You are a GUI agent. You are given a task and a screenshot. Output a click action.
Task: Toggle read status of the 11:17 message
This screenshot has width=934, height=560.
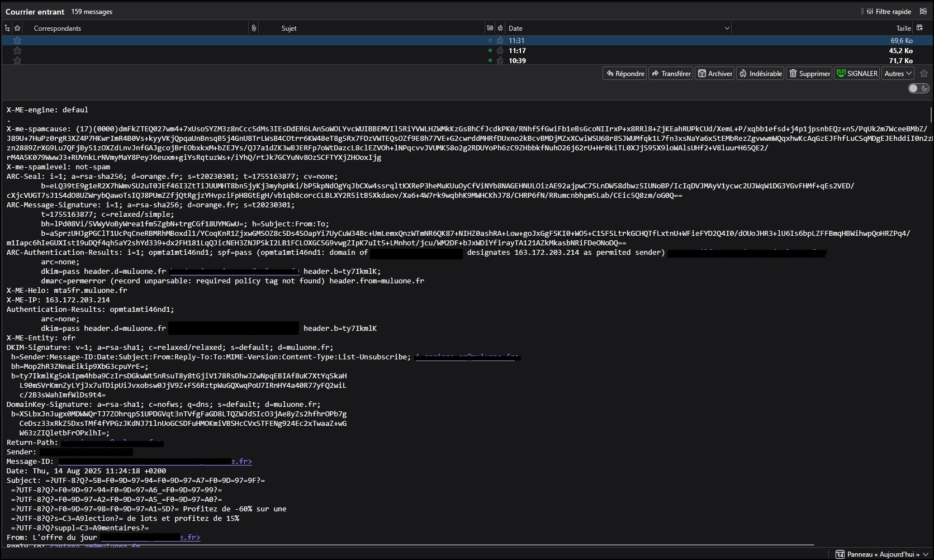pos(490,50)
